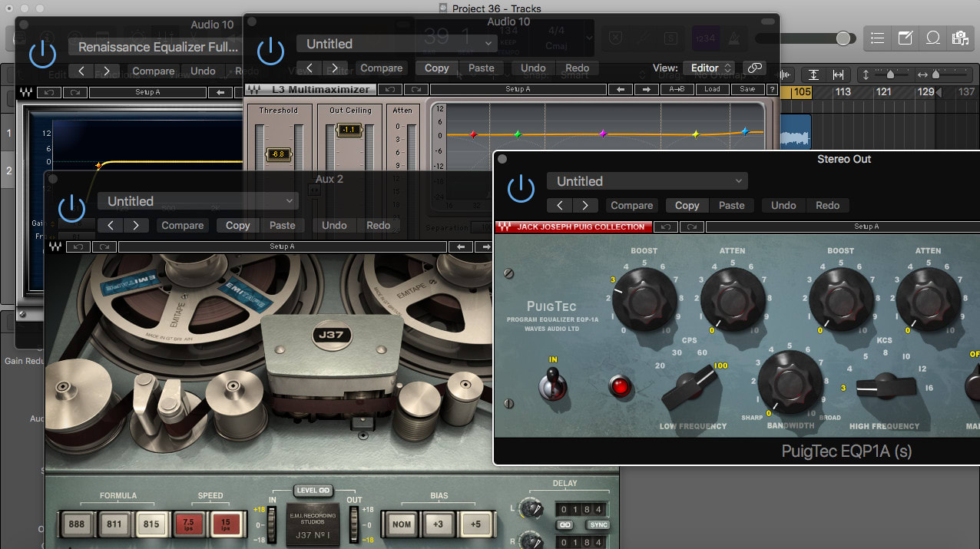
Task: Click previous preset arrow in Stereo Out window
Action: click(560, 205)
